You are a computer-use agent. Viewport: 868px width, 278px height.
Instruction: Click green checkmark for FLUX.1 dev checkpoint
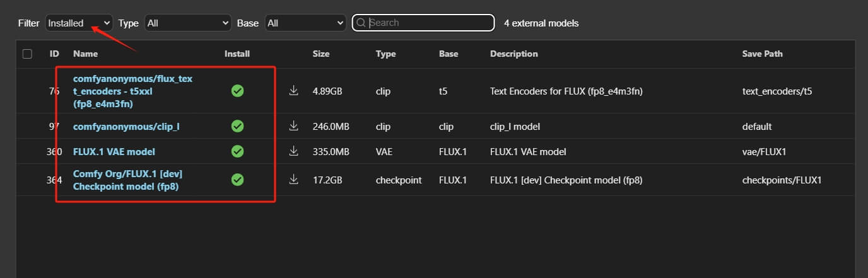click(237, 180)
